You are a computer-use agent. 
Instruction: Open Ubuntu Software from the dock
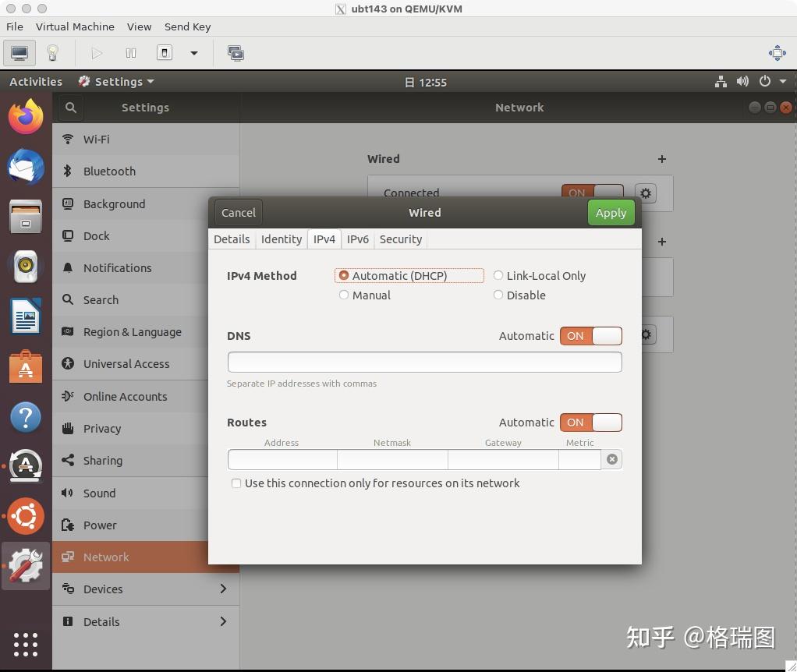point(26,366)
